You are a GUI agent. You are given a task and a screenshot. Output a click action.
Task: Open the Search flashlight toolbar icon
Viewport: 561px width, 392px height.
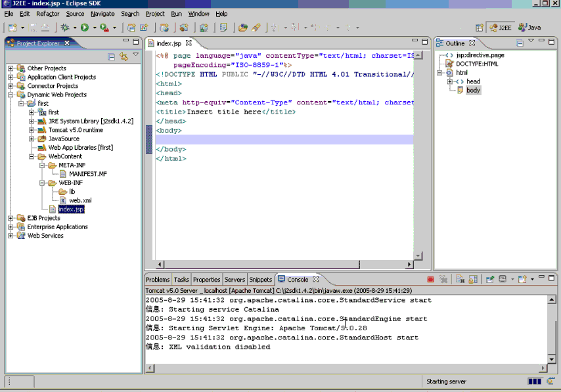coord(256,28)
